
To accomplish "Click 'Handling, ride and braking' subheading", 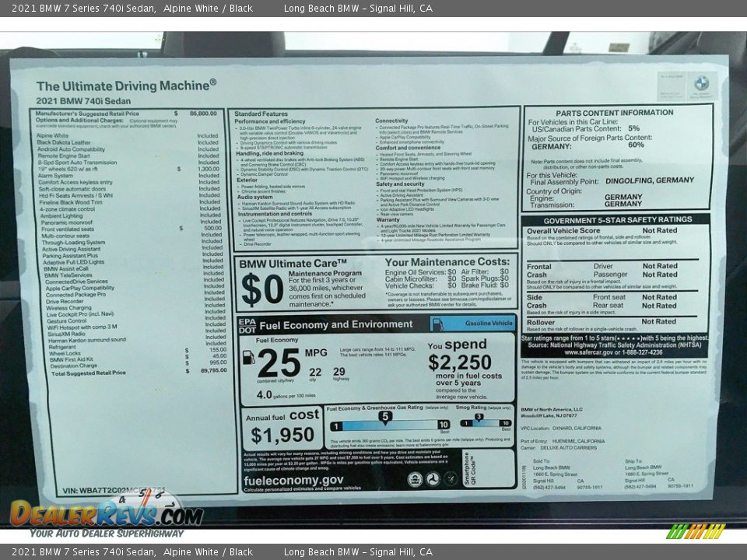I will pos(270,153).
